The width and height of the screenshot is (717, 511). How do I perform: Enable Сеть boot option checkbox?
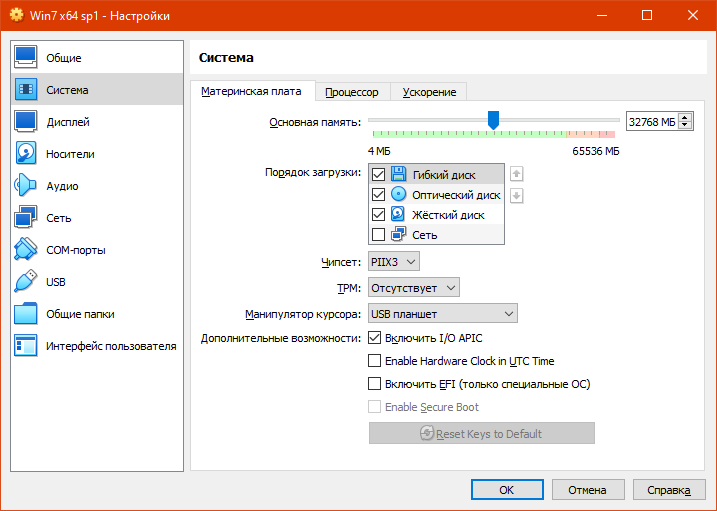point(378,235)
